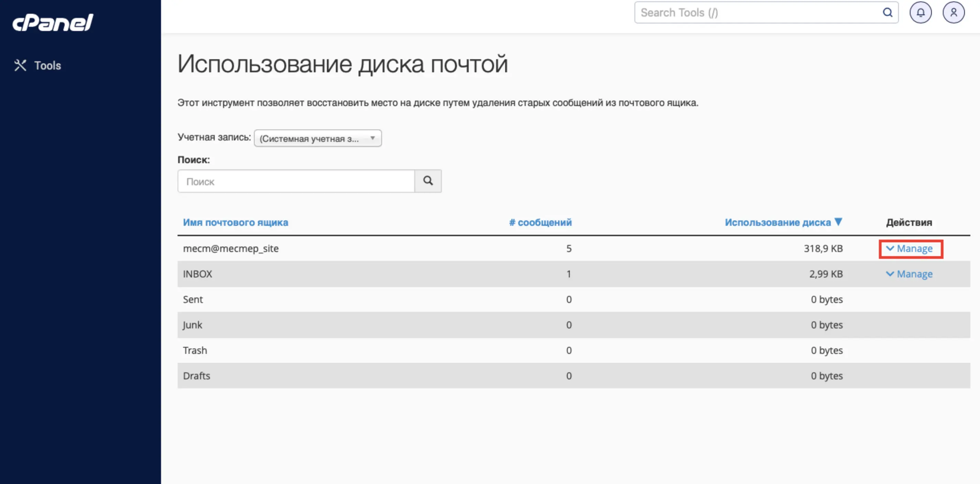Open the Tools section in sidebar
The image size is (980, 484).
[x=47, y=65]
